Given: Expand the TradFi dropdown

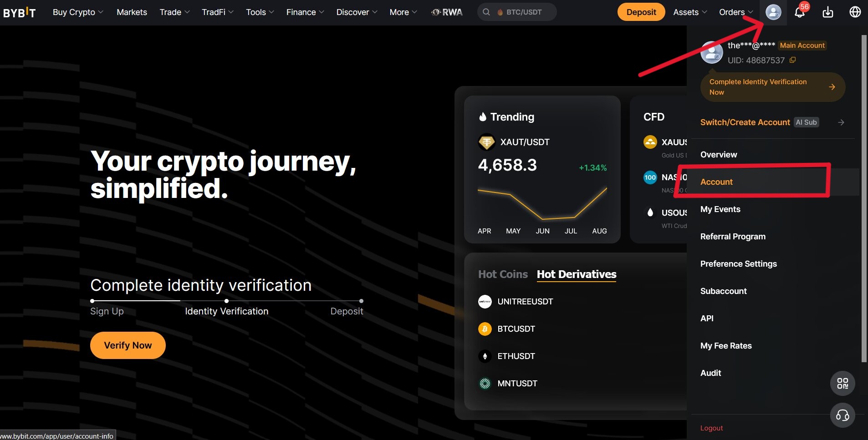Looking at the screenshot, I should click(x=218, y=12).
